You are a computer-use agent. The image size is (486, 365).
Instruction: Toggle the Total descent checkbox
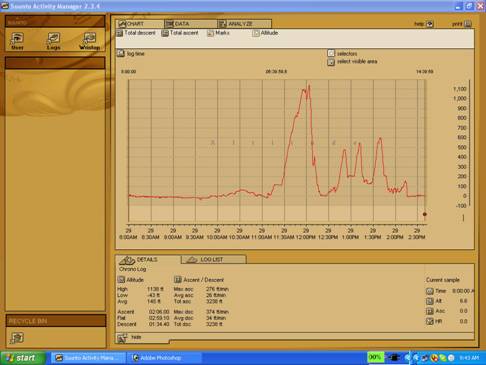tap(119, 33)
